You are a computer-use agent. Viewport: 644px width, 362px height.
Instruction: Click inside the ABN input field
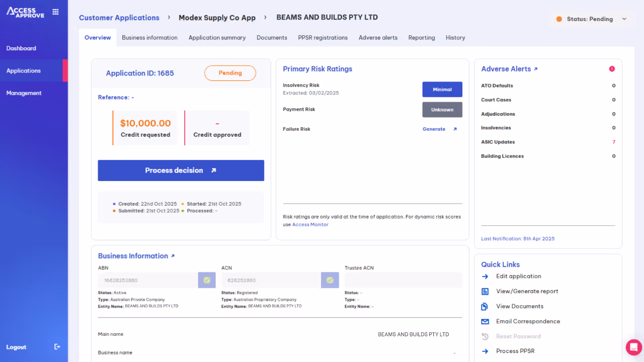(x=148, y=280)
